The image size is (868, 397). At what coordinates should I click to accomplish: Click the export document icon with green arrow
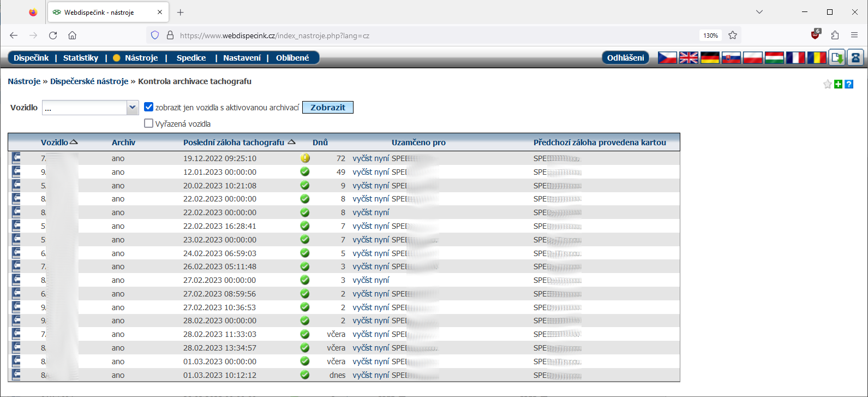click(x=836, y=57)
